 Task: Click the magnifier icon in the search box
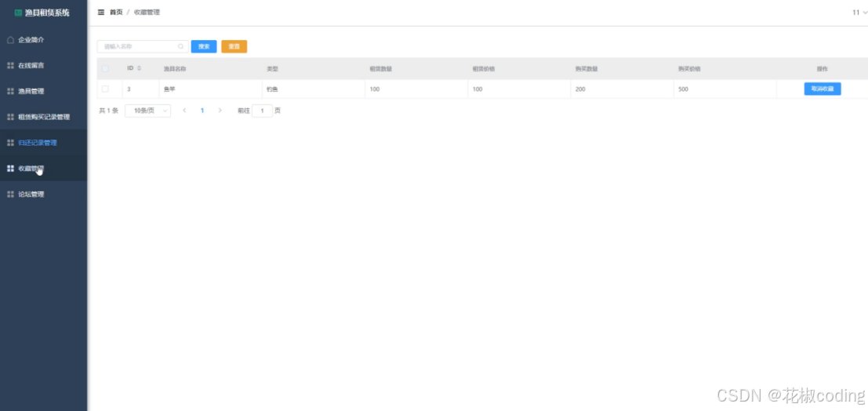pyautogui.click(x=180, y=46)
